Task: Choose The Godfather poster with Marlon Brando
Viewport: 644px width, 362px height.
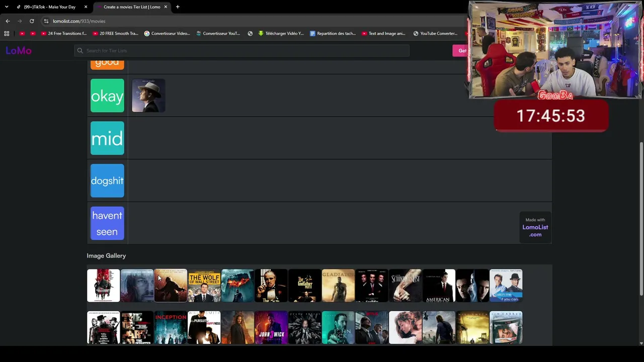Action: 271,286
